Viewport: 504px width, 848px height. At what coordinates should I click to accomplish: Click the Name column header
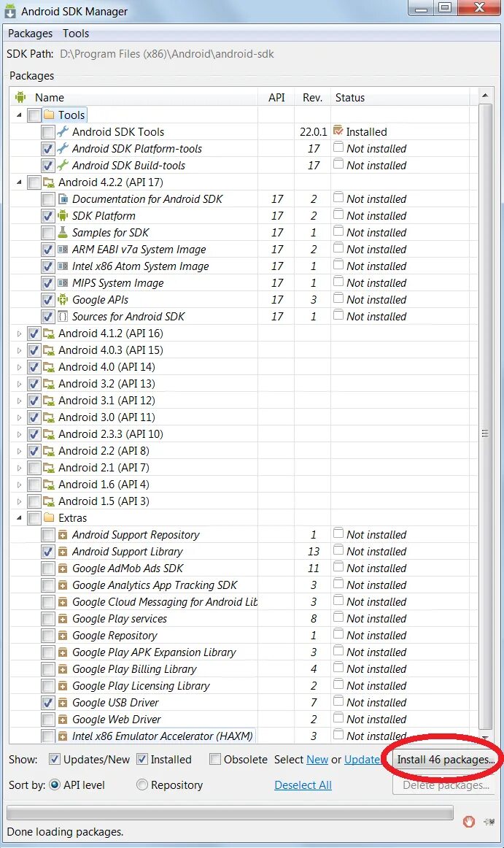pyautogui.click(x=133, y=97)
